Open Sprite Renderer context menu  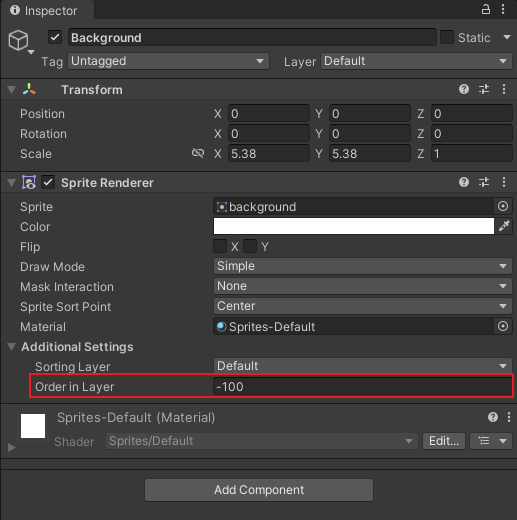[x=504, y=182]
